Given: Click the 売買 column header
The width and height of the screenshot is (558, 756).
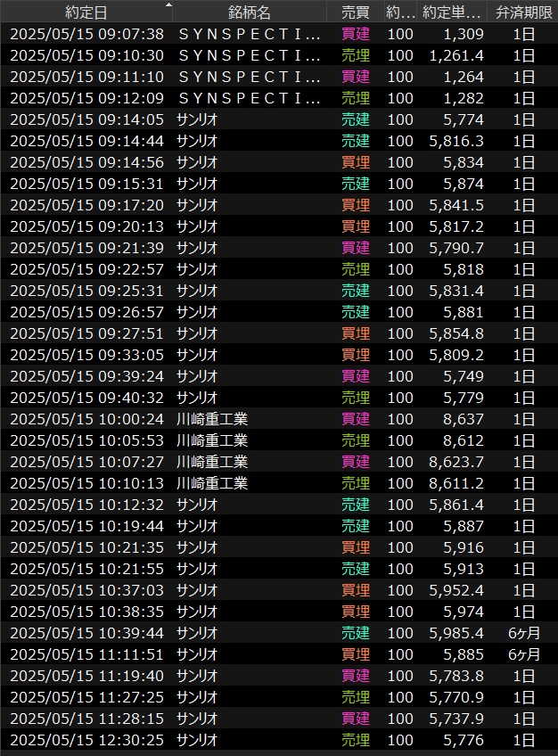Looking at the screenshot, I should 355,12.
